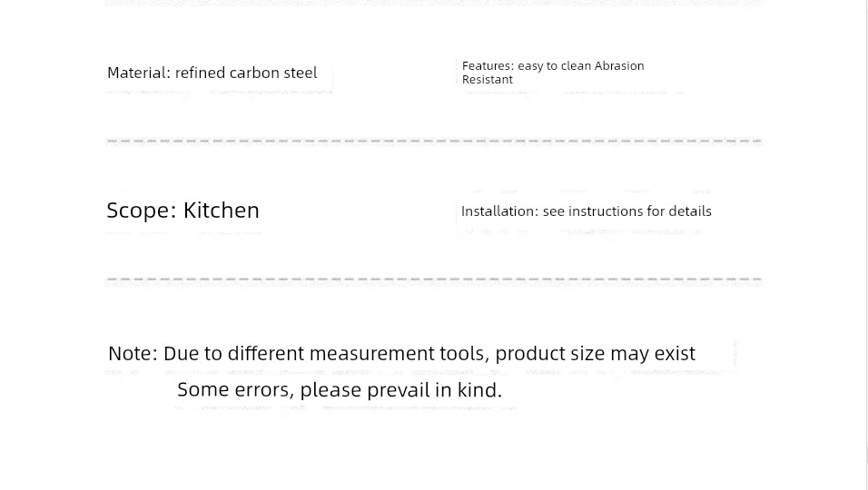This screenshot has height=490, width=868.
Task: Click the dashed divider below Scope row
Action: (434, 279)
